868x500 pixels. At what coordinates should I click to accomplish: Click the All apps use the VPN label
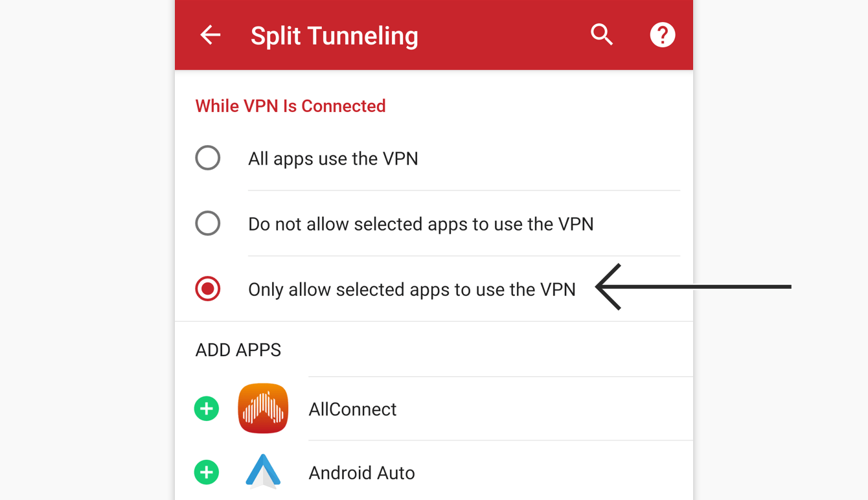pos(333,159)
